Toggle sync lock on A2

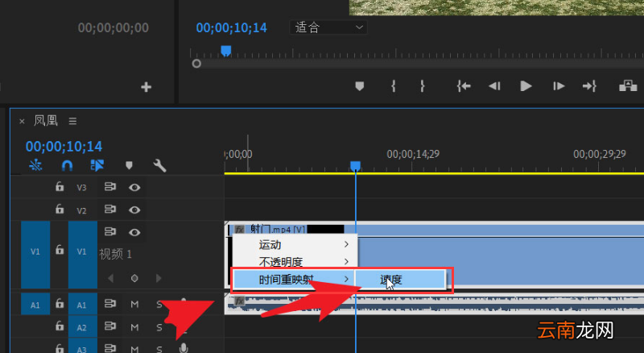coord(109,326)
